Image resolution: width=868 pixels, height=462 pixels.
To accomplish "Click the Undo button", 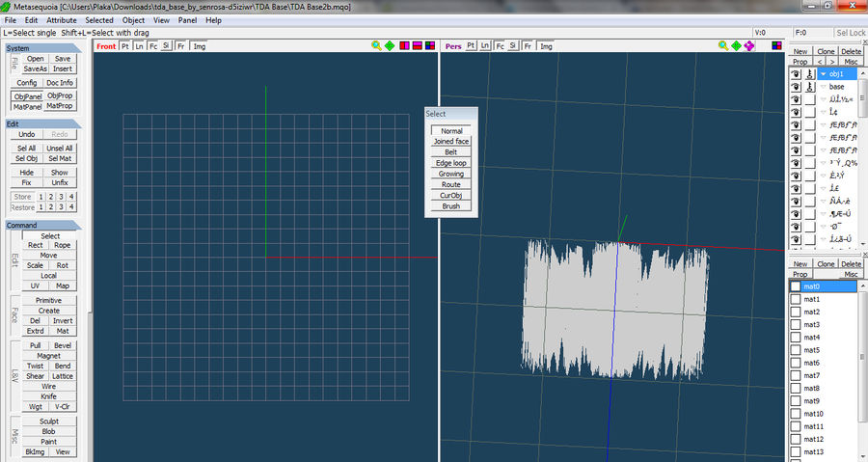I will [27, 134].
